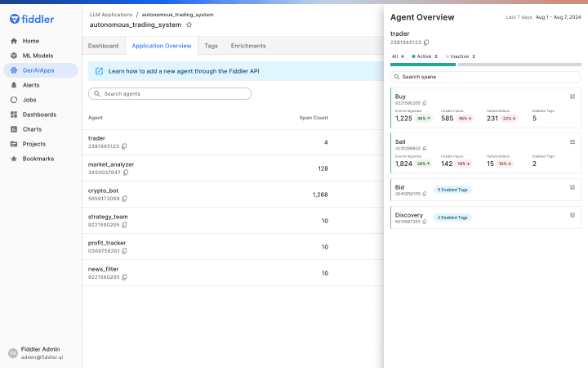Select the market_analyzer agent row
This screenshot has width=588, height=368.
click(233, 168)
